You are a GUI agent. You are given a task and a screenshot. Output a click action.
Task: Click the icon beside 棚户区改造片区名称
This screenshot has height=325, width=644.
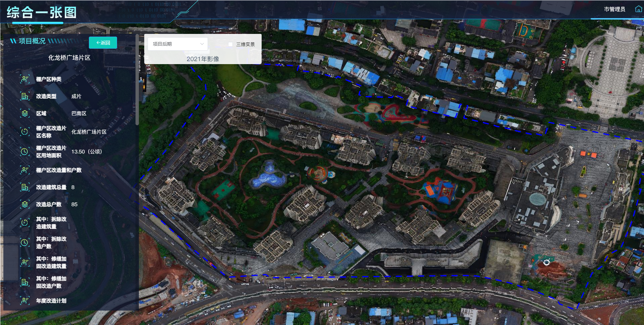pos(25,132)
